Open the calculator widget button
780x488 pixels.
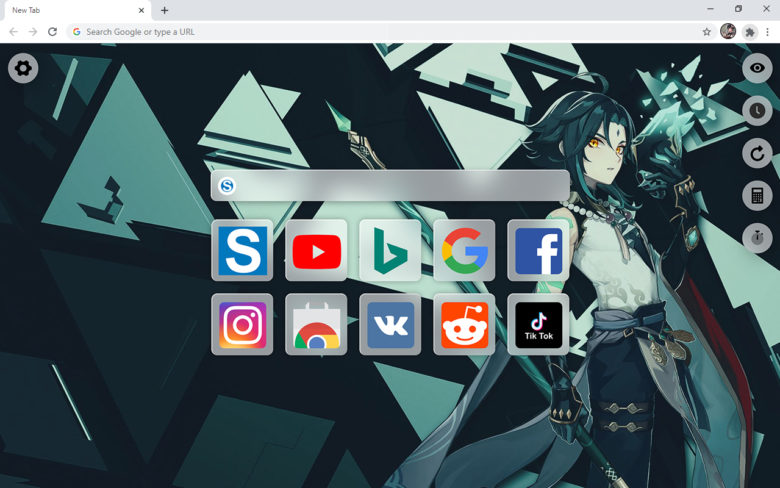[x=757, y=195]
